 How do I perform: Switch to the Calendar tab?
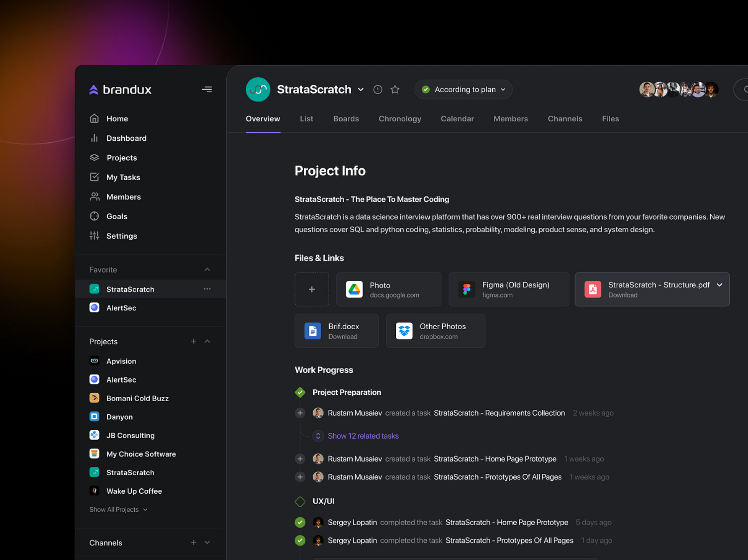pyautogui.click(x=457, y=118)
